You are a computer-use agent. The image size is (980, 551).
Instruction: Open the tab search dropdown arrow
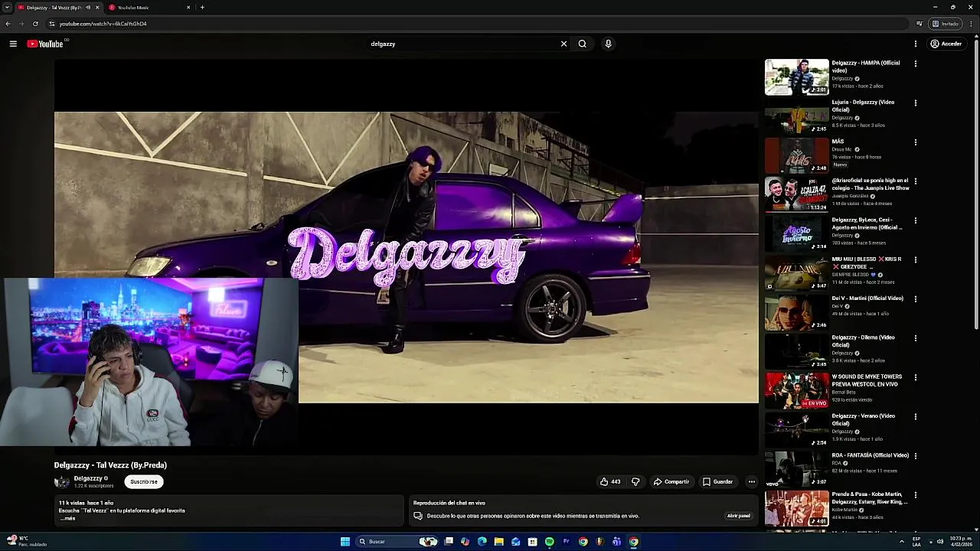coord(8,8)
